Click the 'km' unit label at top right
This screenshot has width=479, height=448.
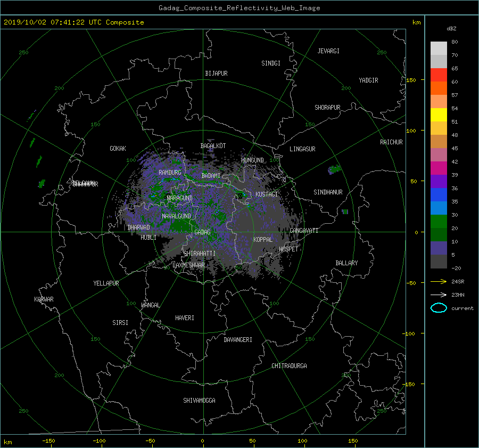coord(416,22)
